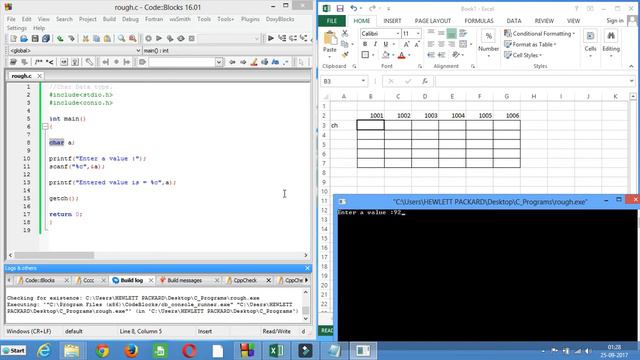Open Excel Name Box dropdown arrow
The width and height of the screenshot is (640, 360).
pos(363,81)
